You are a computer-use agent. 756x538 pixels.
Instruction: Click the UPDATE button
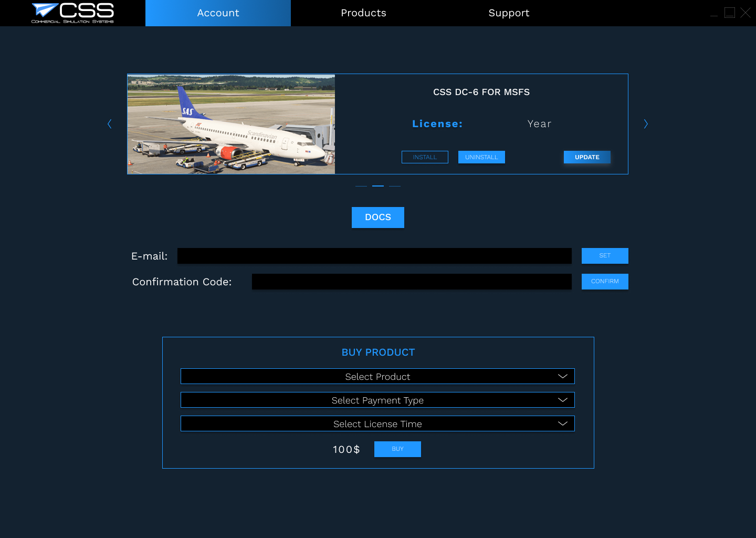coord(587,157)
